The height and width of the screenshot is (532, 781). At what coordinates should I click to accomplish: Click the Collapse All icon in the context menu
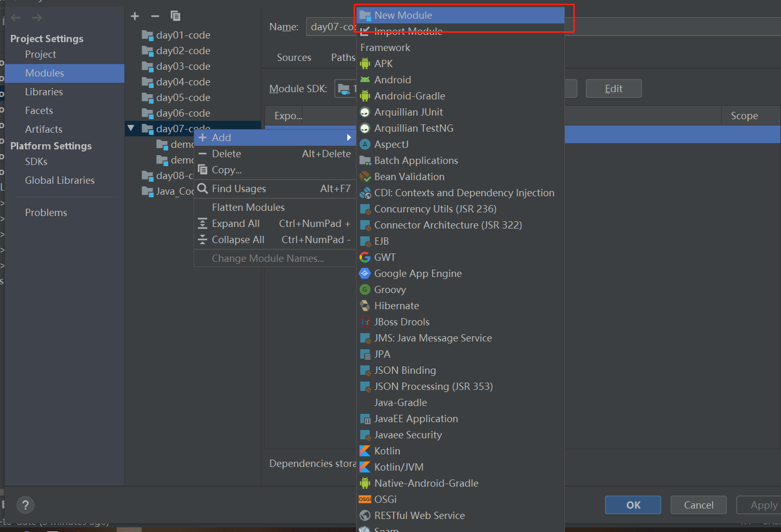(203, 239)
